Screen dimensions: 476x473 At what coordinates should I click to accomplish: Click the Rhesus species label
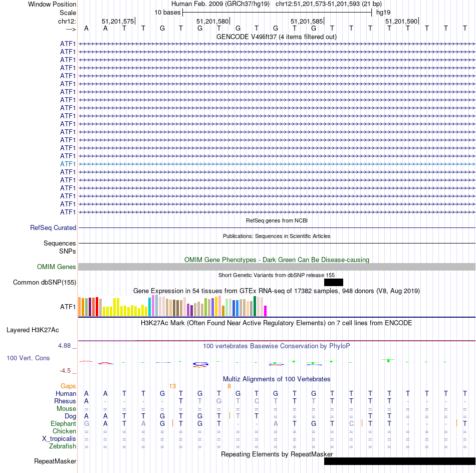coord(65,401)
